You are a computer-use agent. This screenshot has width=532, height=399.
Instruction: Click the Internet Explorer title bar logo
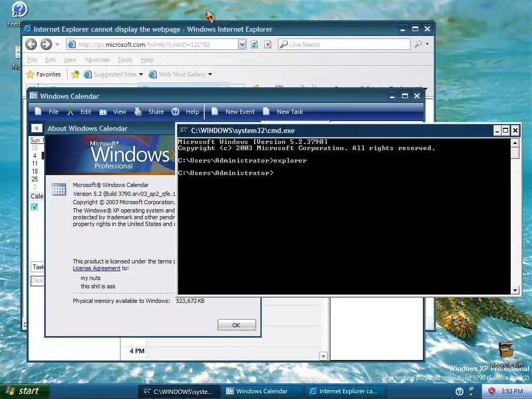tap(27, 29)
